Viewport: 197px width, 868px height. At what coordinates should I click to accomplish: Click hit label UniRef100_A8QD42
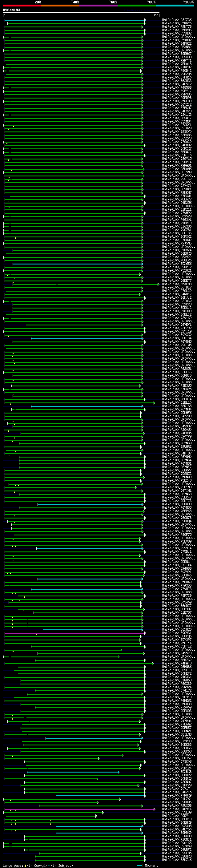click(x=177, y=71)
